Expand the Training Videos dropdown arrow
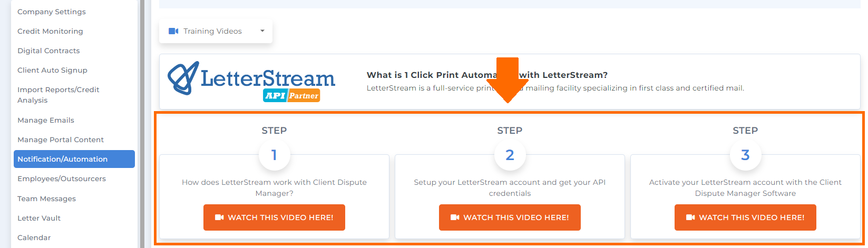This screenshot has height=248, width=868. point(262,31)
